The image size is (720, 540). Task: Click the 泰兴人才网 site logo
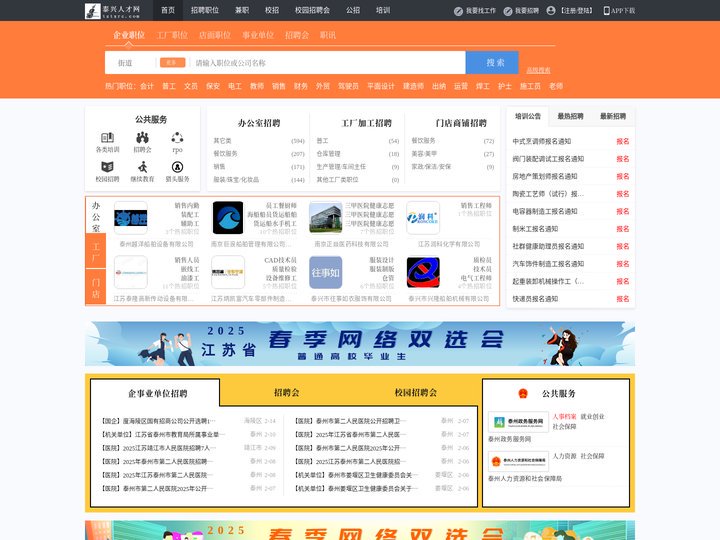(112, 11)
